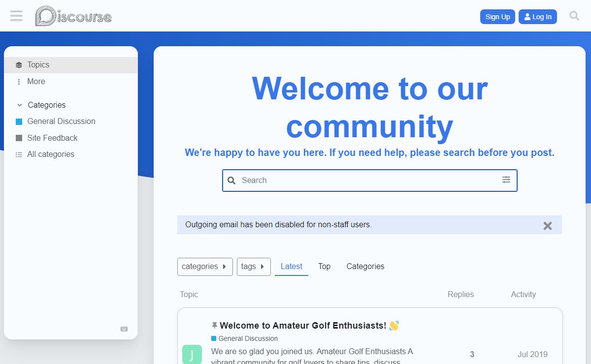Viewport: 591px width, 364px height.
Task: Sort topics by Replies column
Action: tap(460, 295)
